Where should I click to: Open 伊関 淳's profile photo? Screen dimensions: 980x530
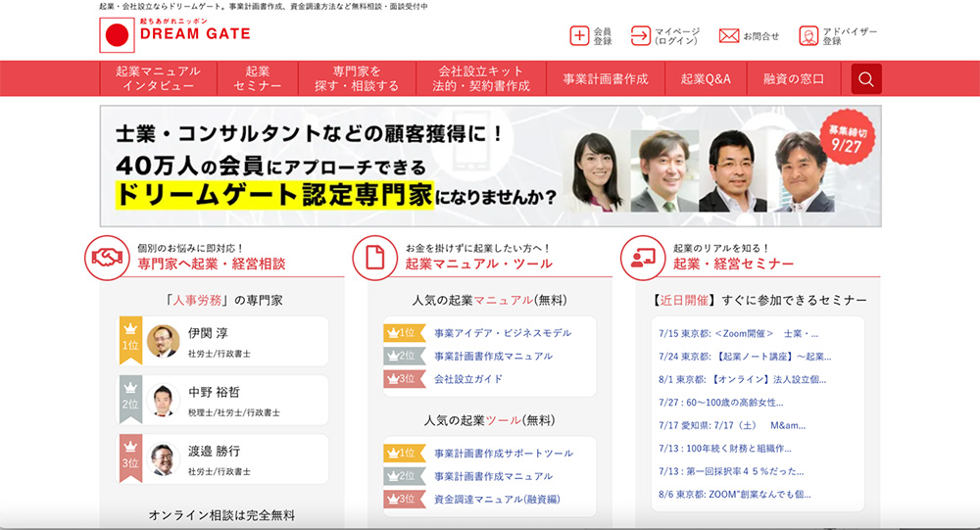point(163,341)
